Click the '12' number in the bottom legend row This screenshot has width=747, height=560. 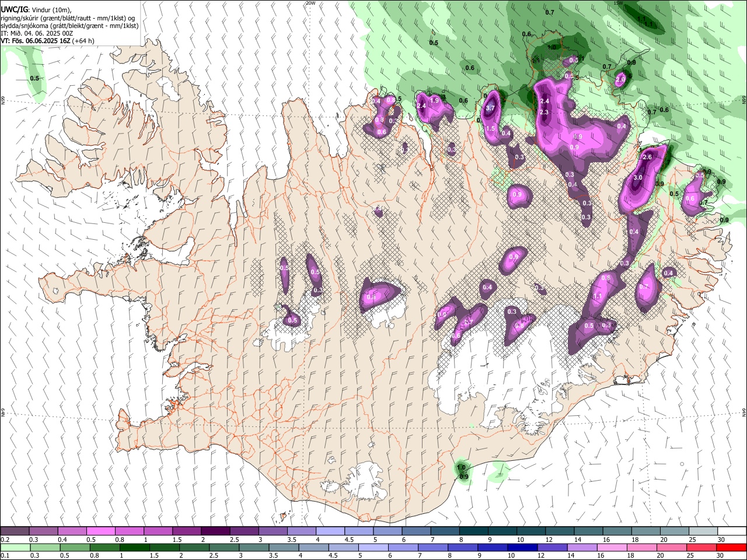(542, 555)
